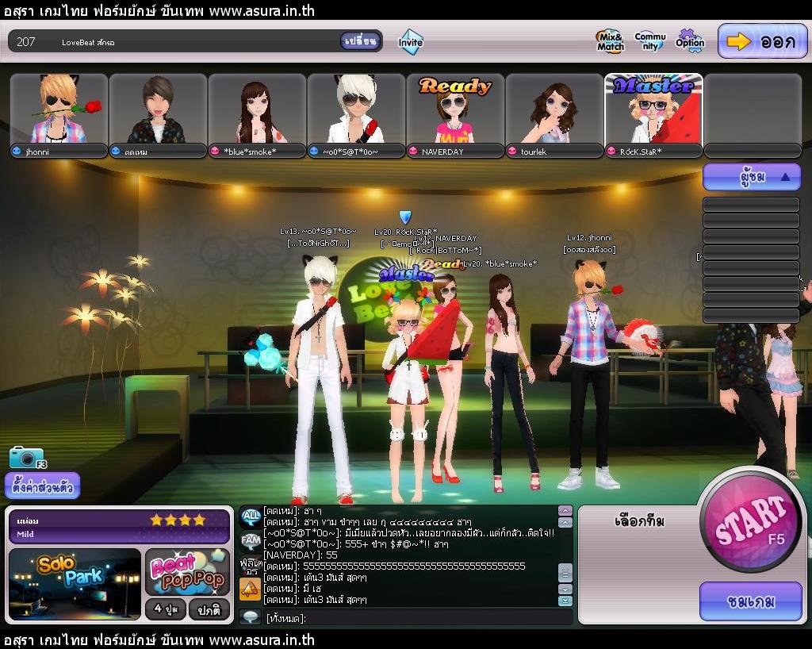Image resolution: width=812 pixels, height=649 pixels.
Task: Change the ปกติ normal mode button
Action: click(x=209, y=609)
